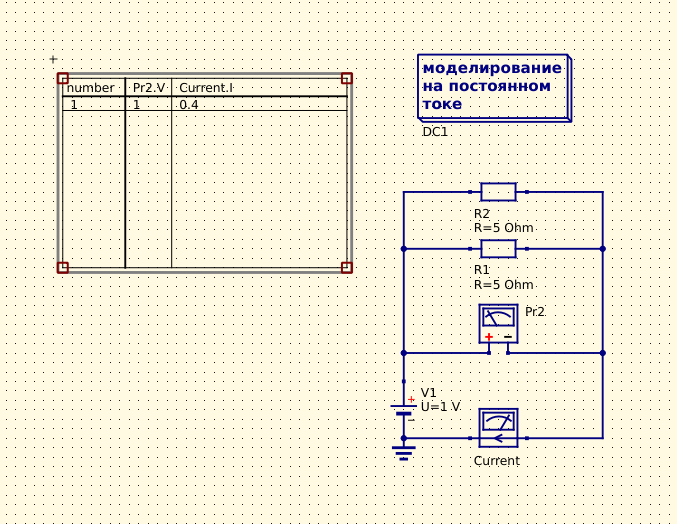This screenshot has width=677, height=524.
Task: Select the 0.4 value table cell
Action: pos(189,104)
